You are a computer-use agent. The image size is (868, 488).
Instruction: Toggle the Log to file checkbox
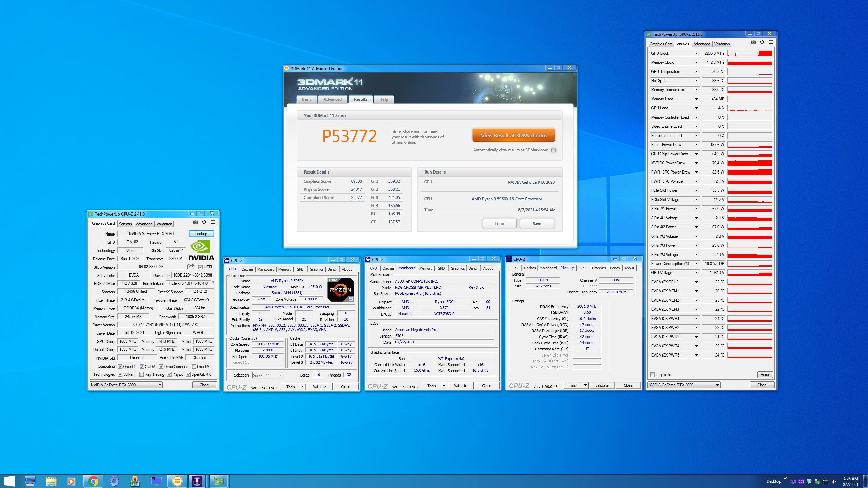click(653, 374)
